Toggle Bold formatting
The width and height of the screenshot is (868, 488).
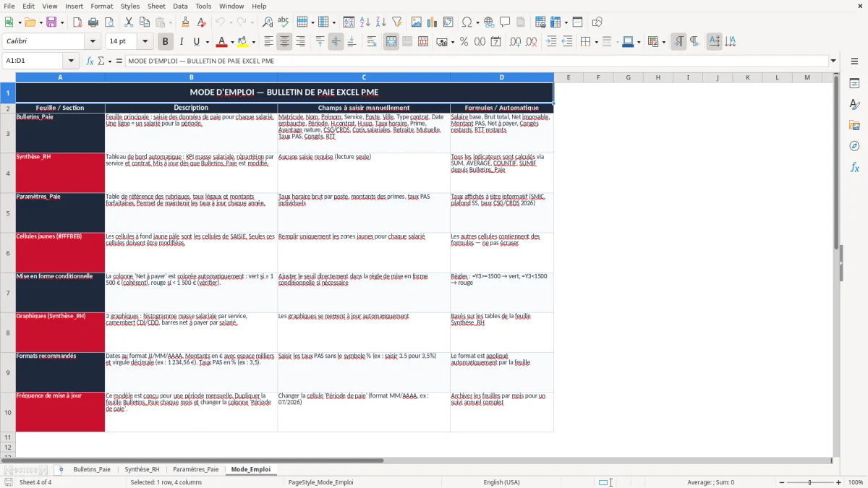tap(165, 42)
